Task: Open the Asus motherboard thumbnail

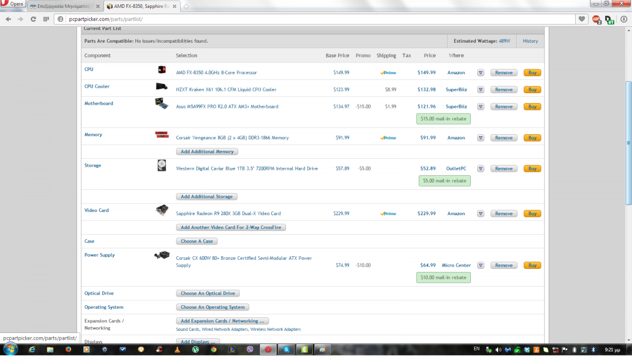Action: 162,104
